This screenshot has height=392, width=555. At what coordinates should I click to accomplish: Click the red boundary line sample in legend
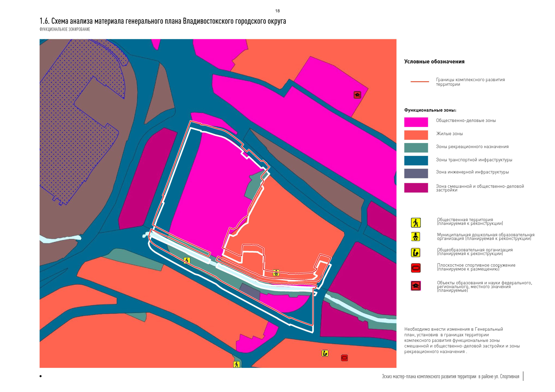point(420,82)
